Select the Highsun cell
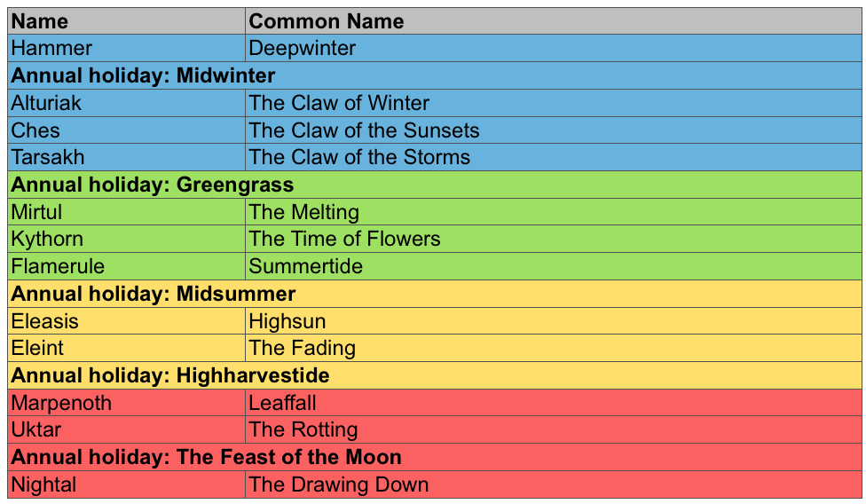This screenshot has height=504, width=866. pyautogui.click(x=554, y=320)
